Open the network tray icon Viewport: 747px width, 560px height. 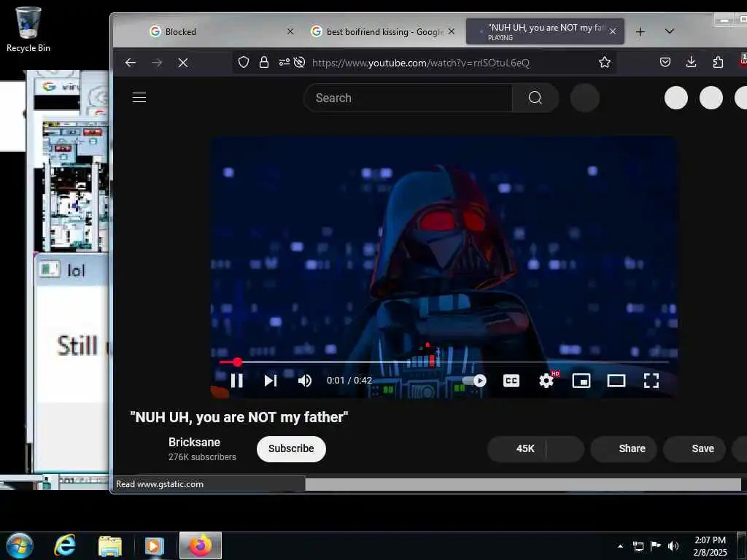pyautogui.click(x=638, y=546)
